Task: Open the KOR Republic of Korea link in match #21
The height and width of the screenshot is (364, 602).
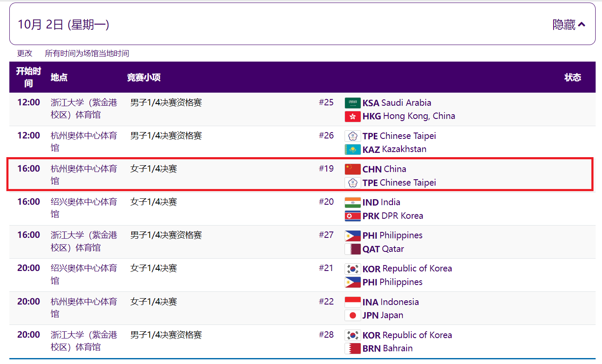Action: [x=407, y=269]
